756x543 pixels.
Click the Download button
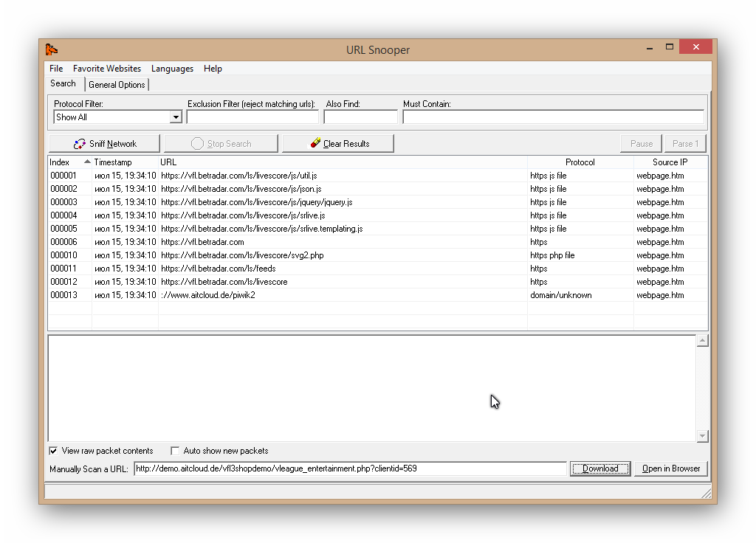(x=600, y=468)
